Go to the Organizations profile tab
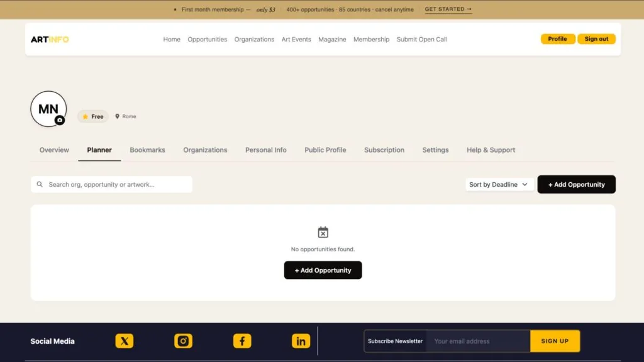 click(x=206, y=150)
